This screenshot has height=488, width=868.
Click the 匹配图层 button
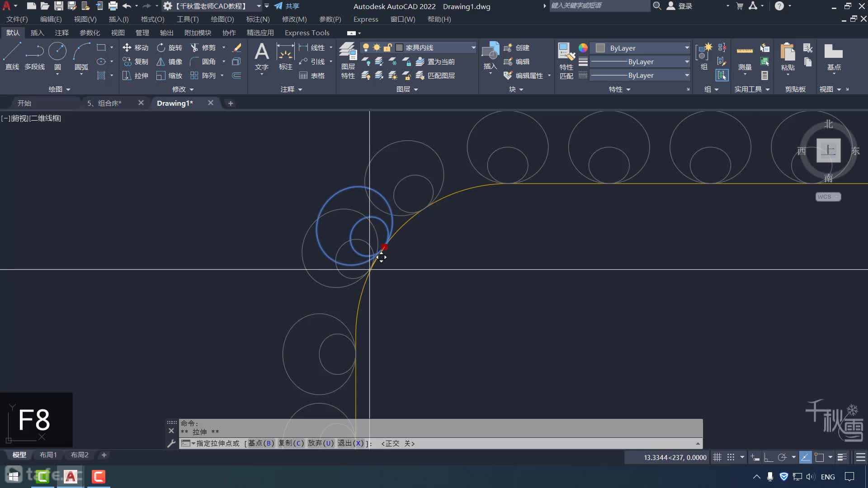(x=435, y=75)
